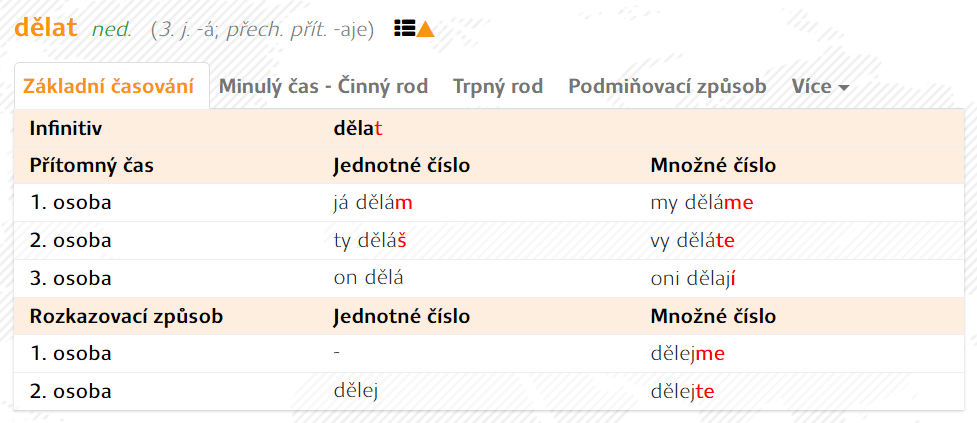Click the infinitive form dělat in table
The width and height of the screenshot is (977, 423).
coord(358,129)
